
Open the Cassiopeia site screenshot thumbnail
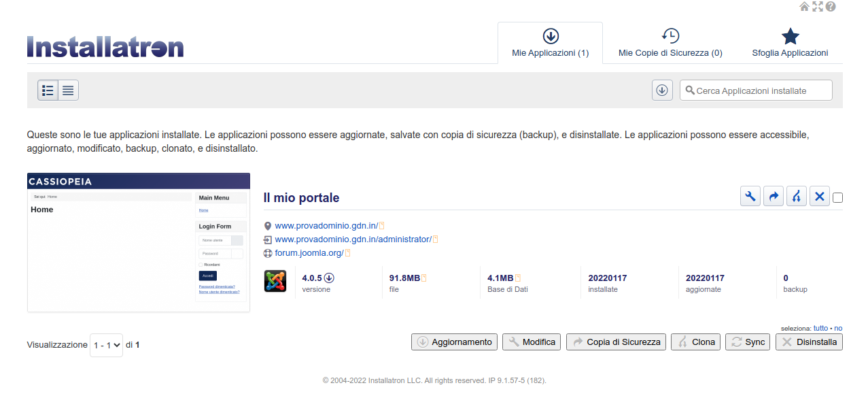[139, 242]
